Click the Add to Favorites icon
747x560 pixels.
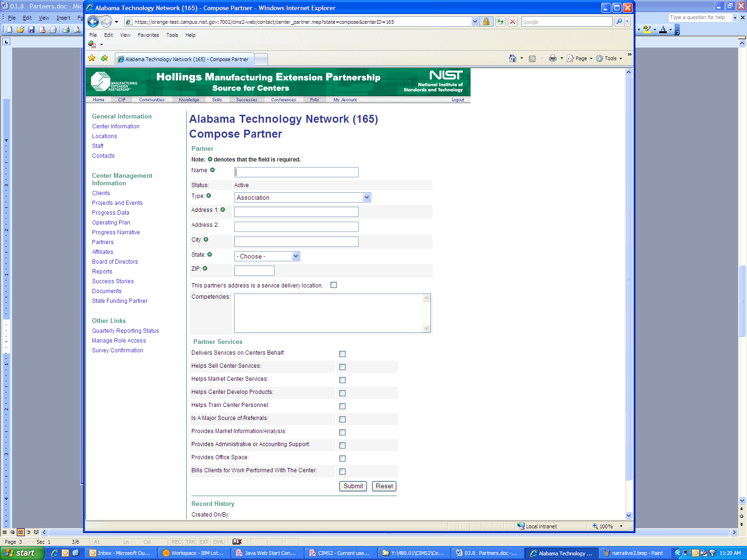tap(104, 58)
